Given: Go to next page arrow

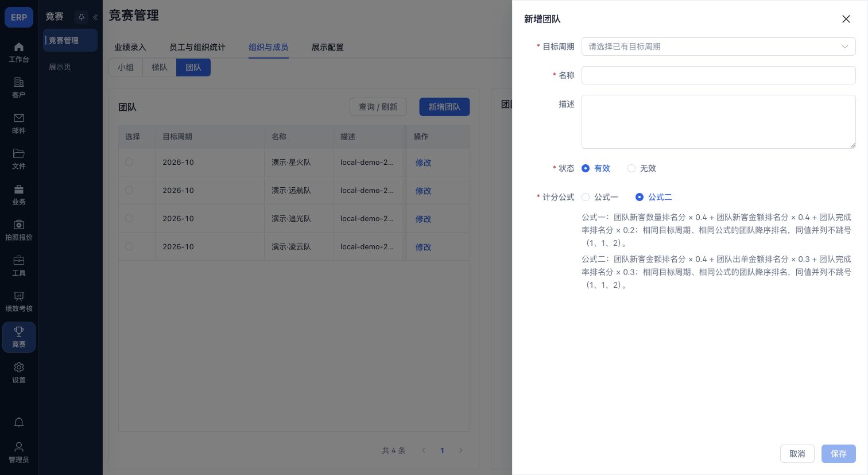Looking at the screenshot, I should tap(460, 450).
